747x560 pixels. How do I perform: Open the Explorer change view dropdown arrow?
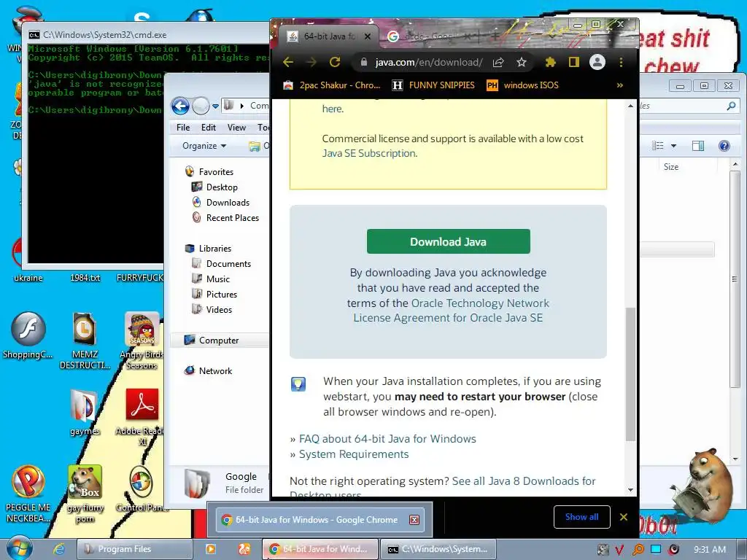(673, 146)
